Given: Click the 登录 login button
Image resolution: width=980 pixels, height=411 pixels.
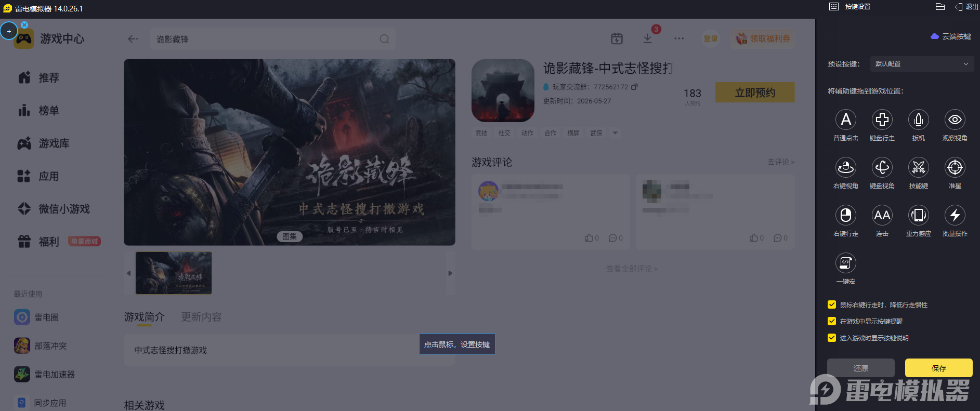Looking at the screenshot, I should (711, 38).
